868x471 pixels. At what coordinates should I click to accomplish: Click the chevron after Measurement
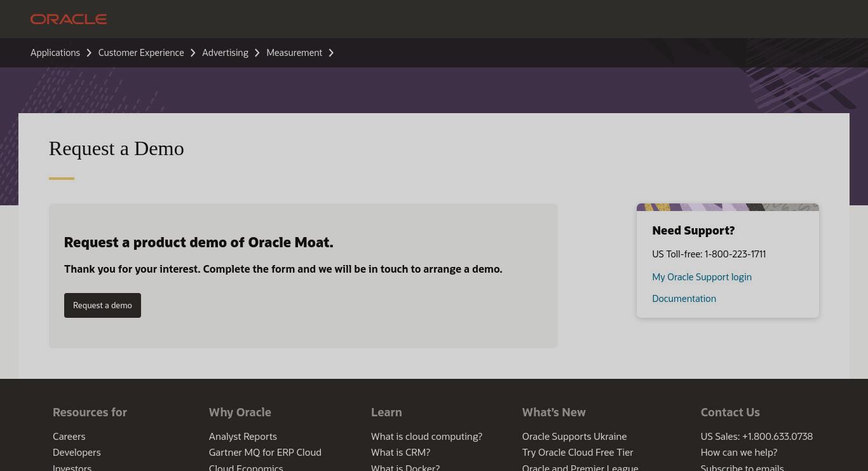tap(331, 53)
